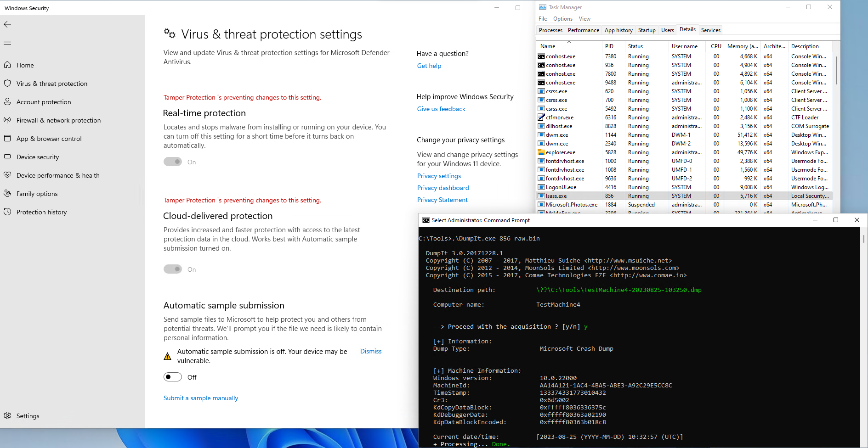Image resolution: width=868 pixels, height=448 pixels.
Task: Click the Protection history clock icon
Action: tap(7, 212)
